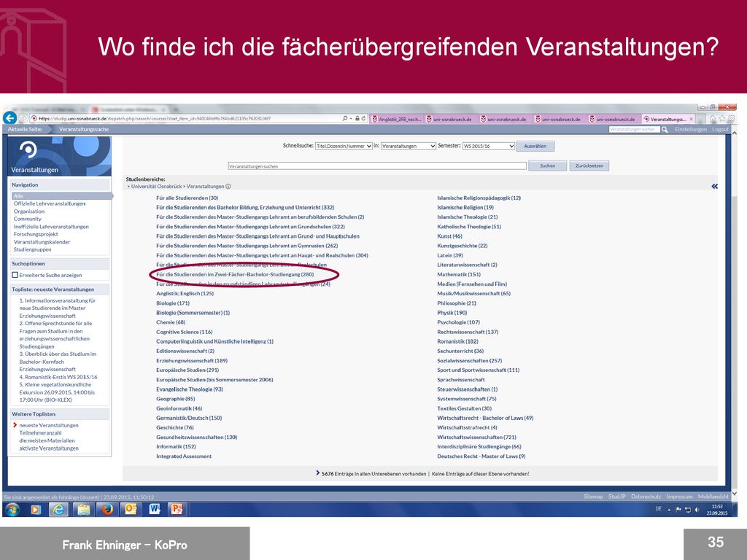Click the Datenschutz footer link

(x=646, y=497)
